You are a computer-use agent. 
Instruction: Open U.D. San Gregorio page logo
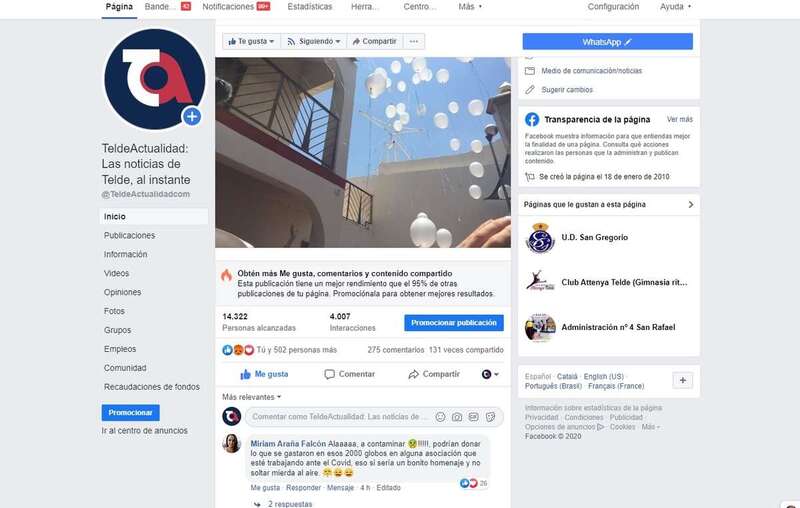tap(540, 238)
